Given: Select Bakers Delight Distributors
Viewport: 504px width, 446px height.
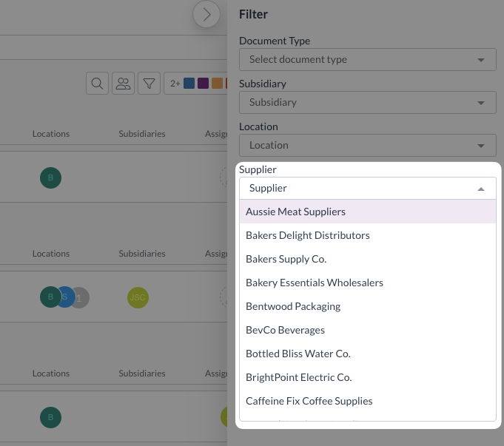Looking at the screenshot, I should pos(307,235).
